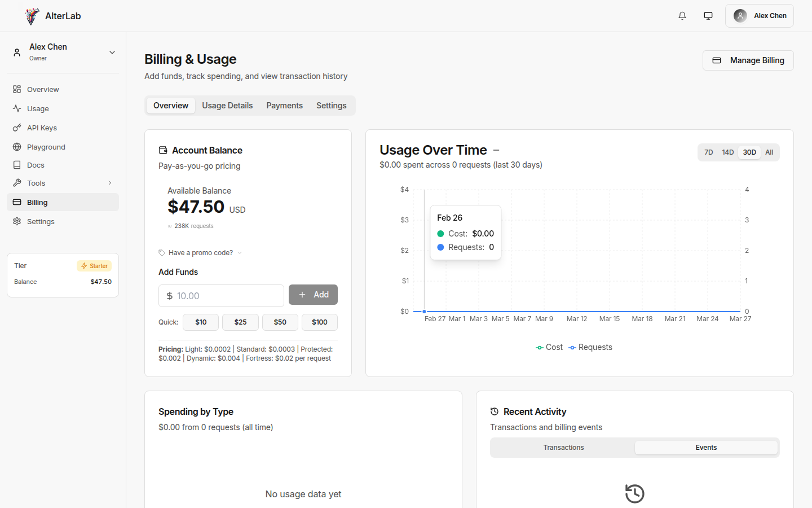Image resolution: width=812 pixels, height=508 pixels.
Task: Click the Feb 26 data point on chart
Action: pos(424,312)
